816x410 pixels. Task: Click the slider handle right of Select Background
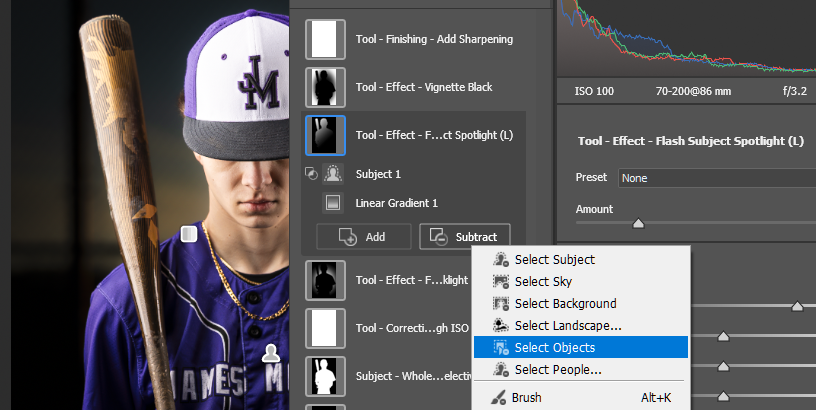[x=797, y=306]
